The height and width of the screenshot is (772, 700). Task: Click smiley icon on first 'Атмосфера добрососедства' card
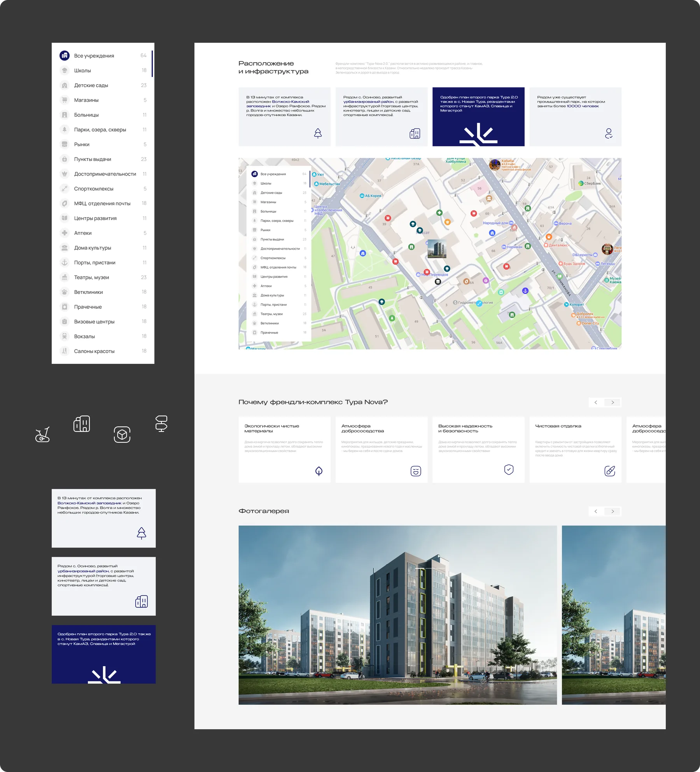[x=416, y=471]
